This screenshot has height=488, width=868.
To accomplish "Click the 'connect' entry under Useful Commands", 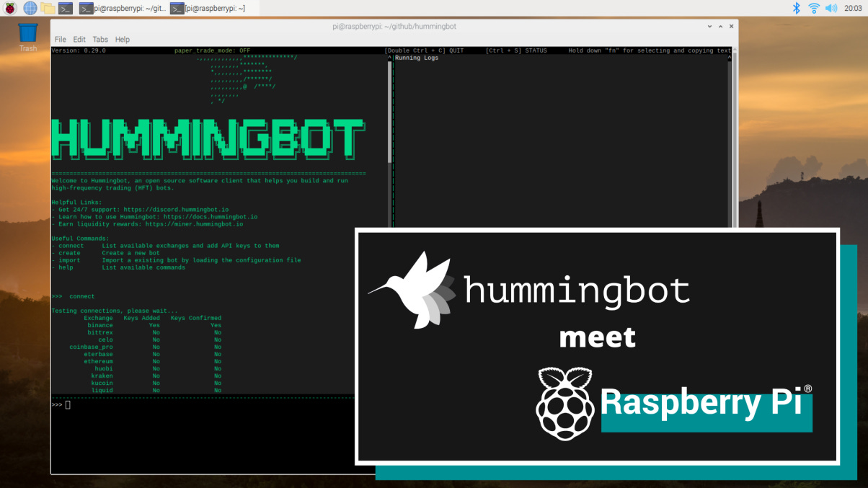I will click(x=166, y=246).
